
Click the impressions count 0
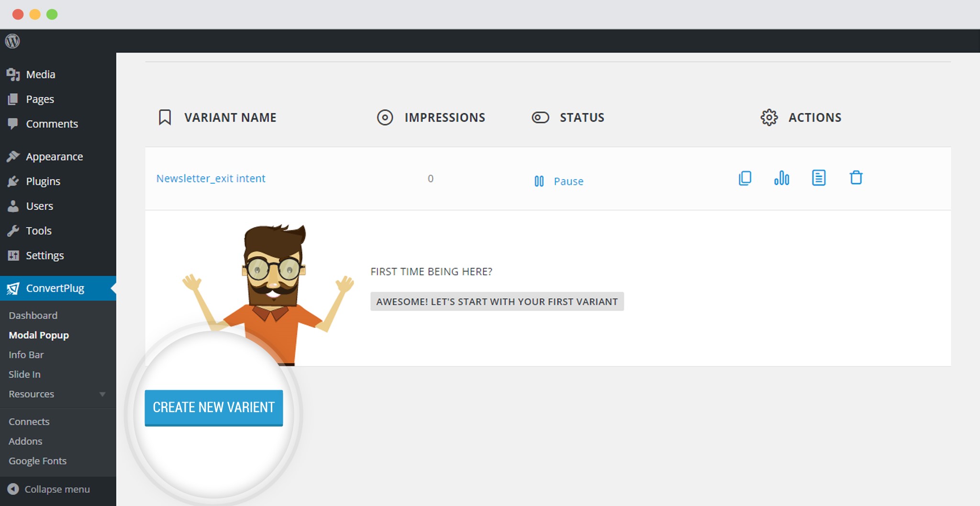point(431,179)
